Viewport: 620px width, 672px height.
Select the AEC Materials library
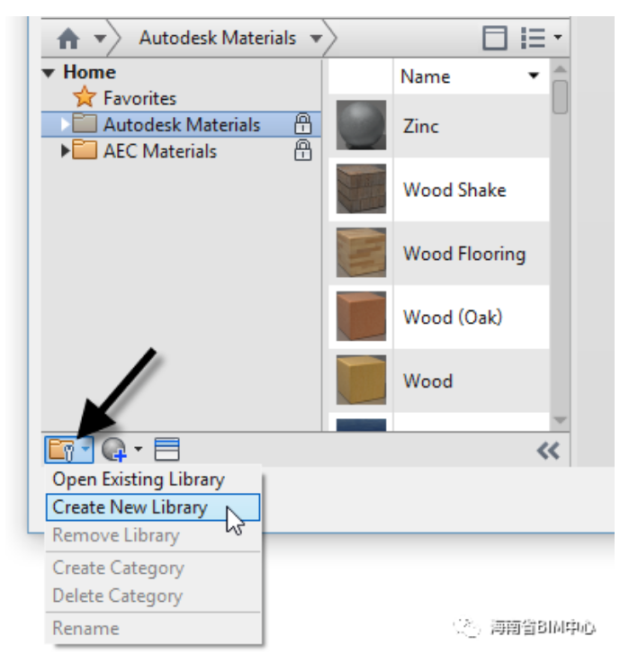pyautogui.click(x=160, y=151)
